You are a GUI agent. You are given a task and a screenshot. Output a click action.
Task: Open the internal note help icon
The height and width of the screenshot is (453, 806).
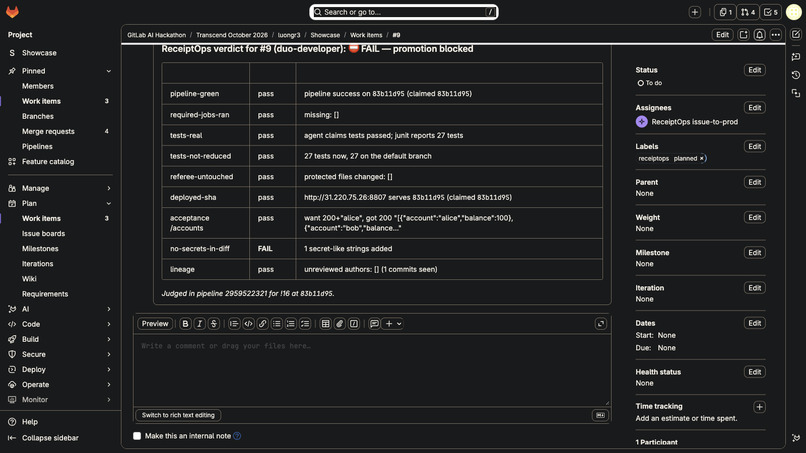tap(237, 436)
